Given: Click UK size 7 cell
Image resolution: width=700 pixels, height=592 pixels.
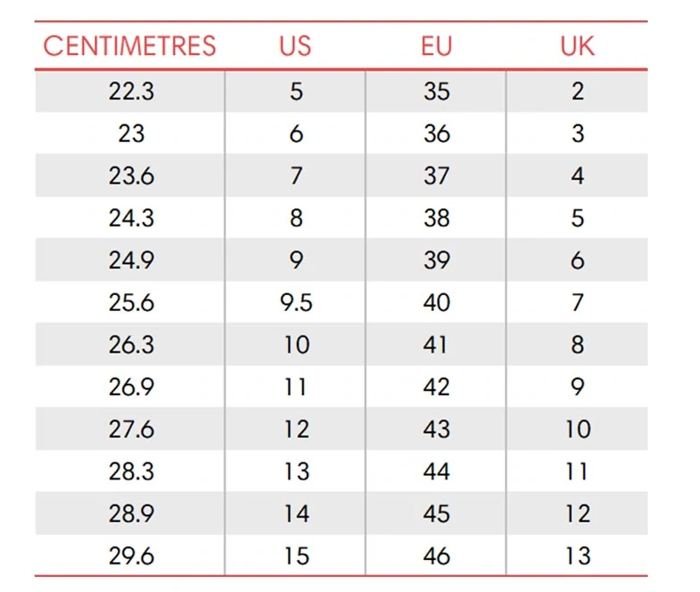Looking at the screenshot, I should (x=577, y=302).
